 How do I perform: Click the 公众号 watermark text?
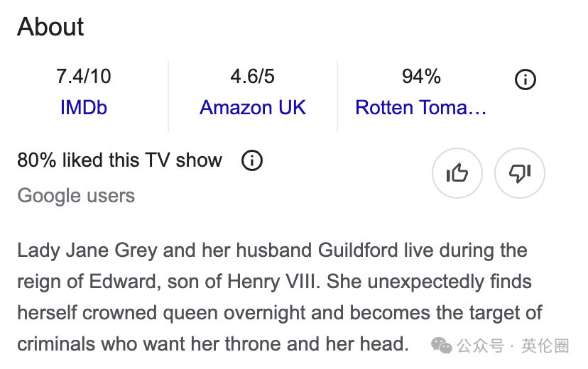click(x=480, y=346)
